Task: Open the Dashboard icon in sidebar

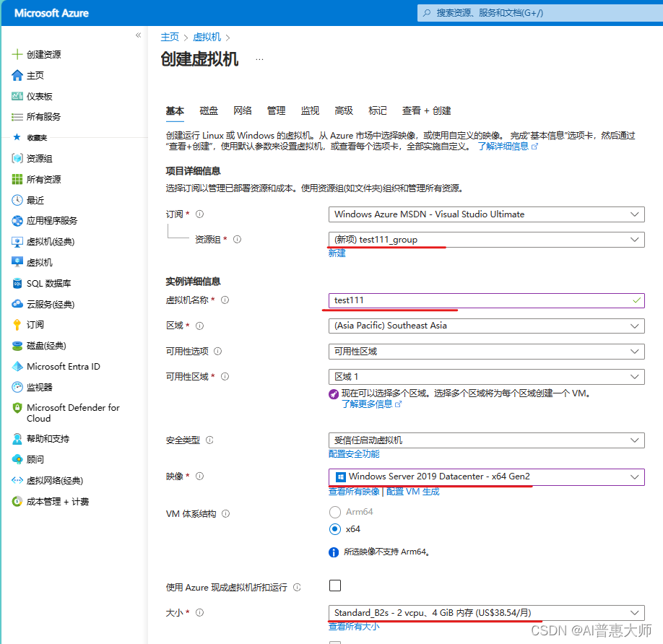Action: pos(17,96)
